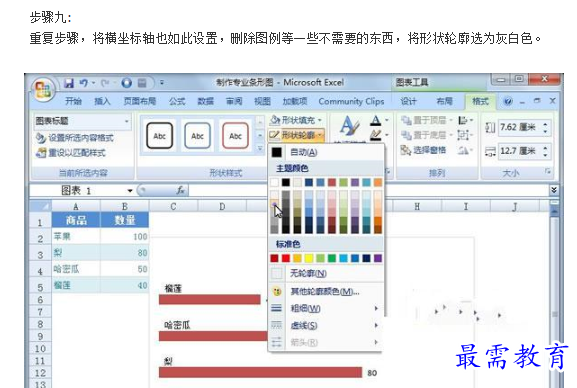The height and width of the screenshot is (388, 577).
Task: Click the select all corner button
Action: tap(40, 206)
